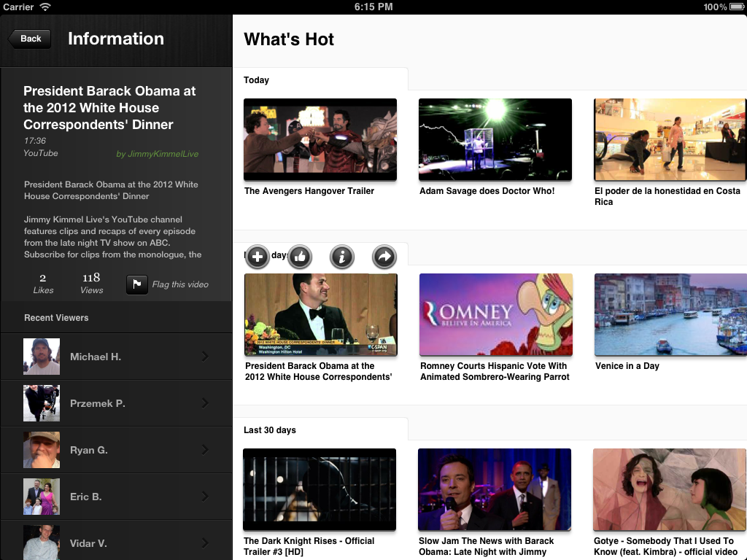The width and height of the screenshot is (747, 560).
Task: Play the Romney parrot video thumbnail
Action: click(x=496, y=314)
